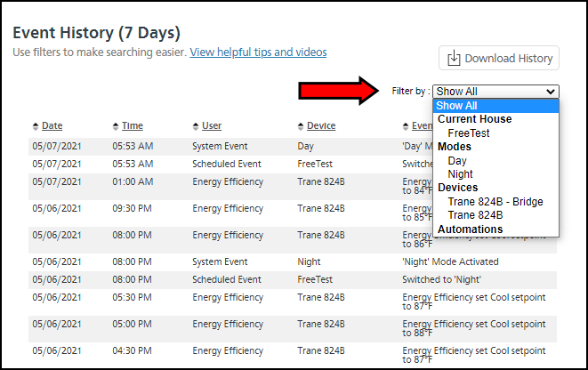Click the download icon in Download History
Viewport: 588px width, 370px height.
(454, 59)
